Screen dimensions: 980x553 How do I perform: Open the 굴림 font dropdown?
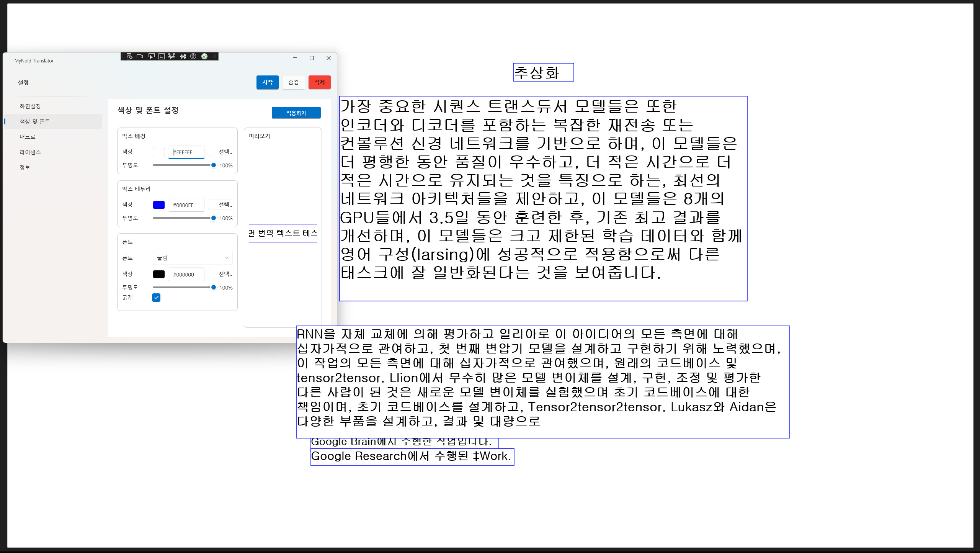192,258
